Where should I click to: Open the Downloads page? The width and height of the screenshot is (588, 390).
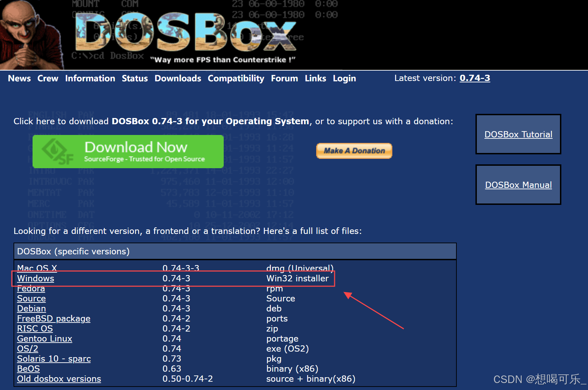pos(178,79)
